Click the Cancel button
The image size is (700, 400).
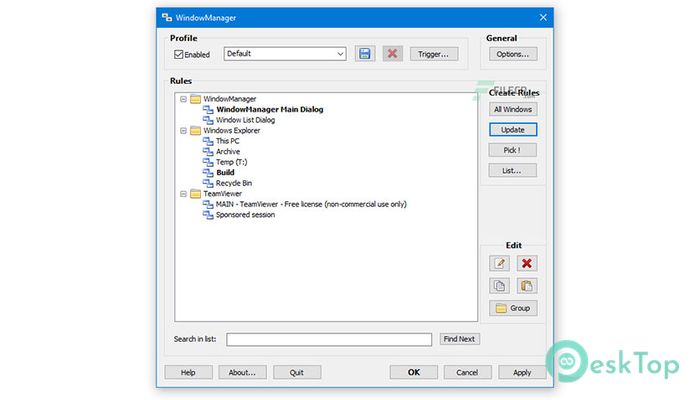point(467,372)
